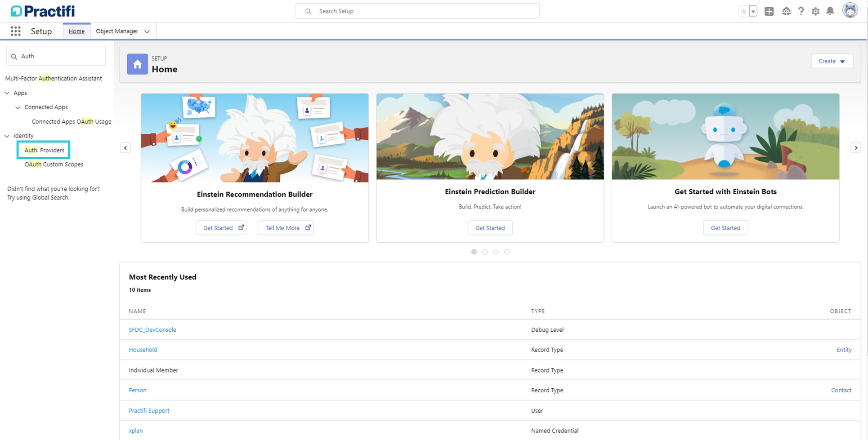Open Global Actions plus icon
The width and height of the screenshot is (868, 440).
[769, 11]
